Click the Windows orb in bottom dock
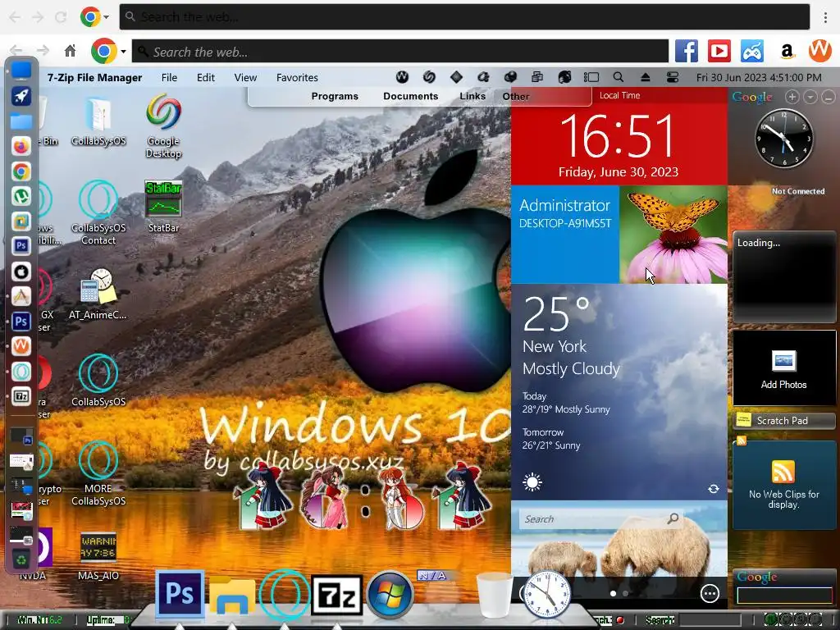 (390, 594)
